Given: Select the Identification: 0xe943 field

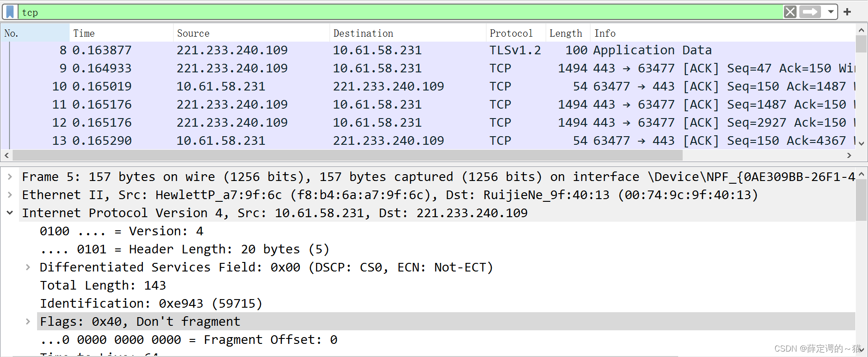Looking at the screenshot, I should click(x=151, y=304).
